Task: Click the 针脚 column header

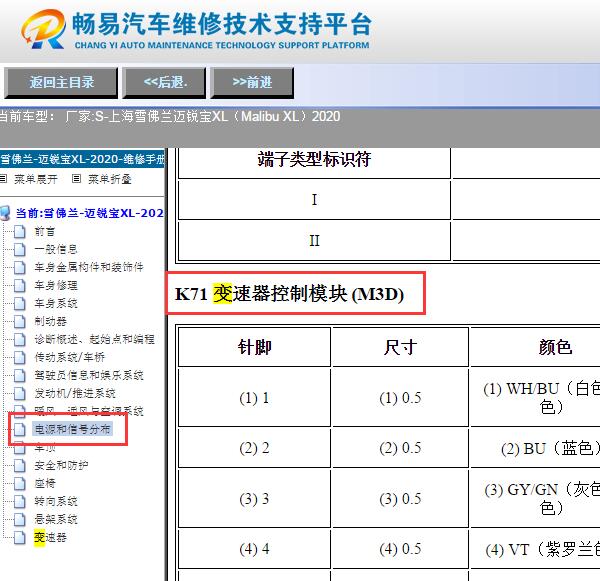Action: 254,348
